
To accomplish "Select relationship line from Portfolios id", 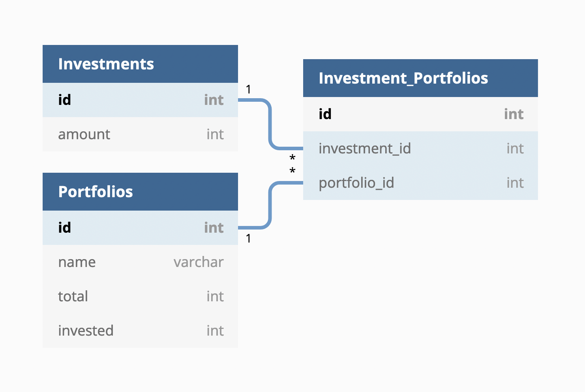I will click(270, 205).
